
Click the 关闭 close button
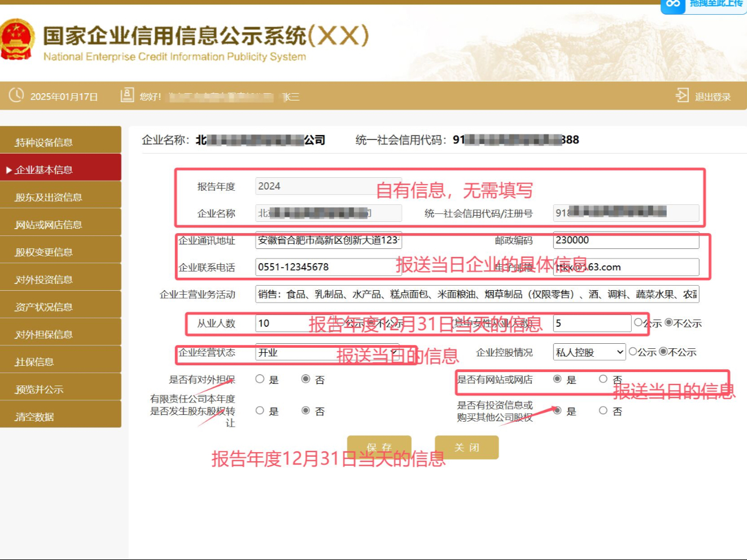pyautogui.click(x=467, y=447)
